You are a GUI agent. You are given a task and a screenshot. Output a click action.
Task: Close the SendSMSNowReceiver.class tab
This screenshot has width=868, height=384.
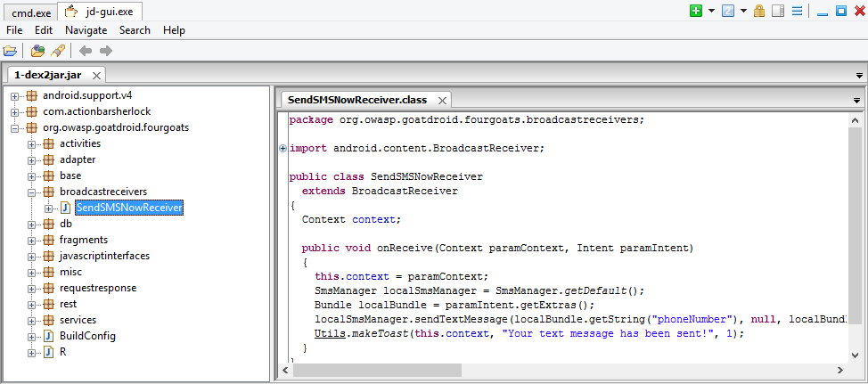(441, 100)
